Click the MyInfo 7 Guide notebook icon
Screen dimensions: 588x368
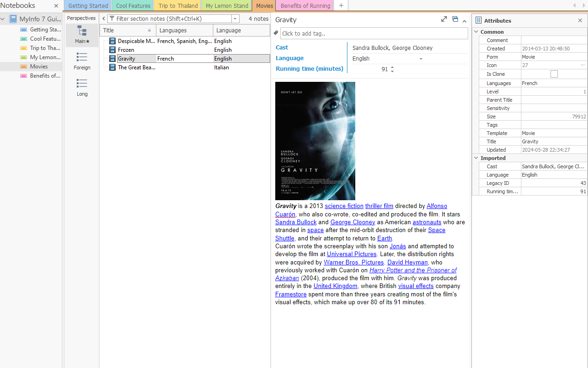(x=13, y=19)
